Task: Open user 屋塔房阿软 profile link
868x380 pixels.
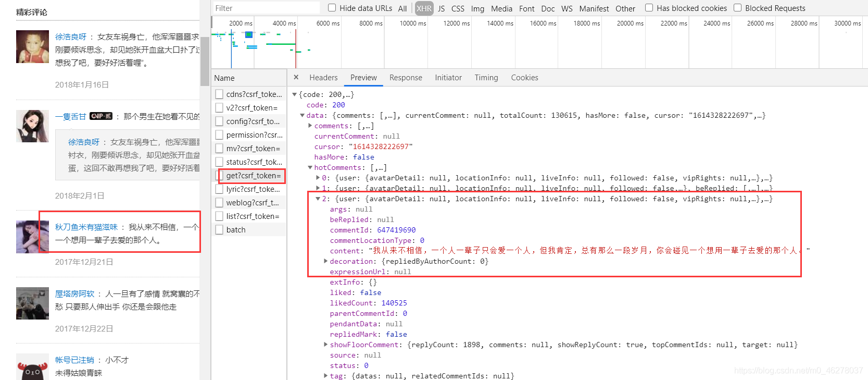Action: pyautogui.click(x=75, y=294)
